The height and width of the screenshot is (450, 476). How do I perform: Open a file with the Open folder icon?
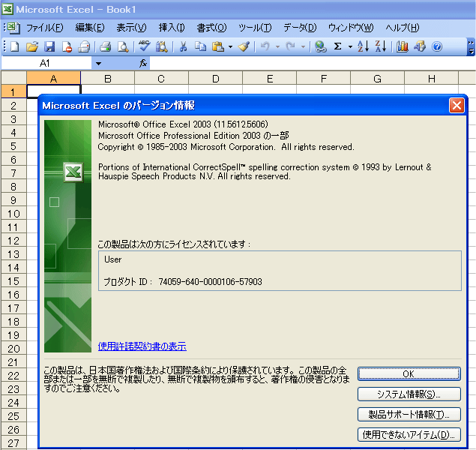pyautogui.click(x=32, y=46)
